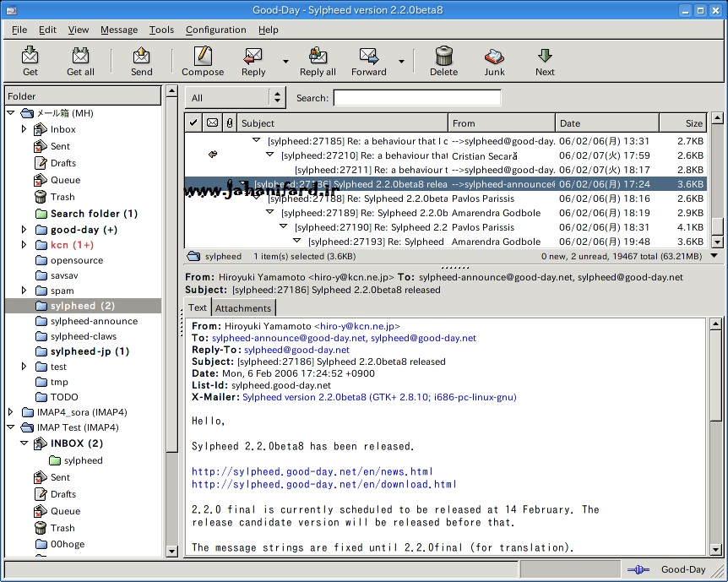Delete message using trash can icon
This screenshot has width=728, height=582.
(443, 57)
